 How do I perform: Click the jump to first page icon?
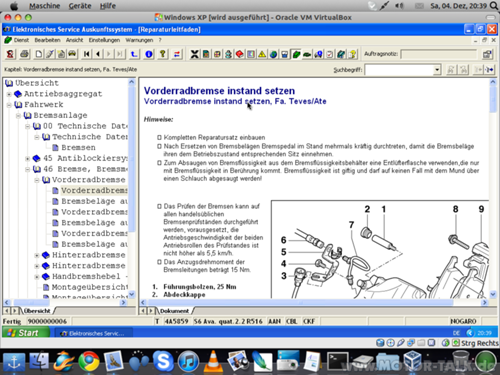click(87, 54)
